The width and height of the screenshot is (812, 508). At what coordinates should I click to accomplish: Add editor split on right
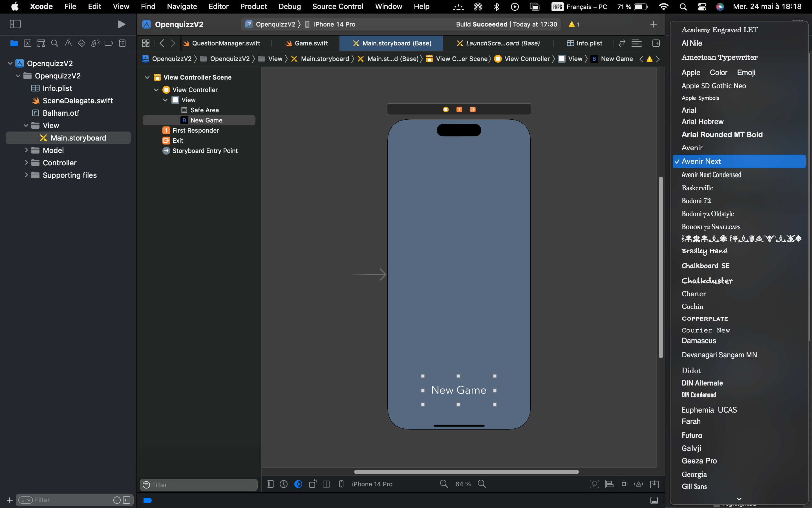656,43
